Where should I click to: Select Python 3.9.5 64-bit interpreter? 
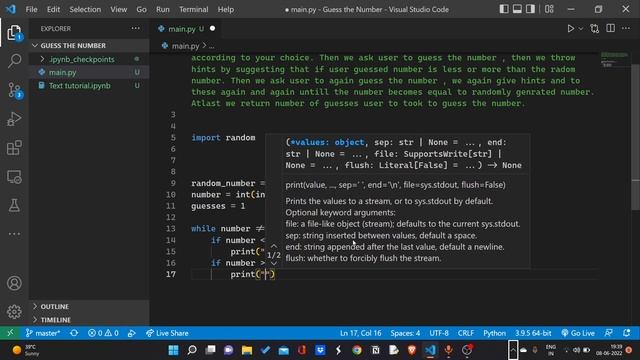tap(533, 333)
